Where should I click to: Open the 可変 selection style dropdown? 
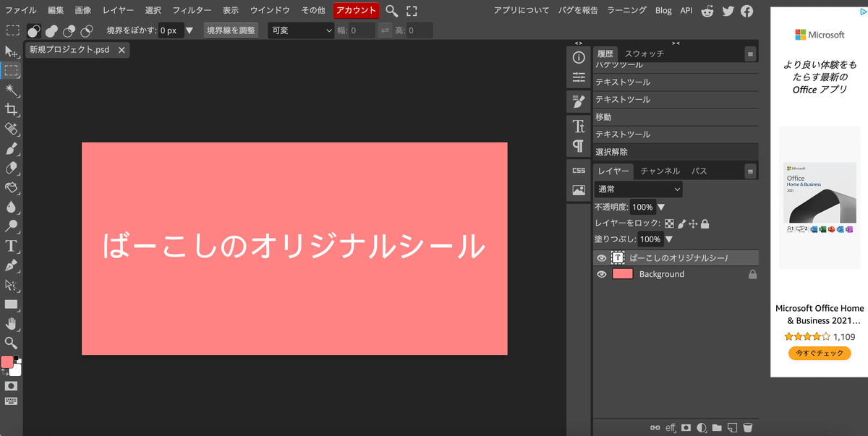[300, 30]
